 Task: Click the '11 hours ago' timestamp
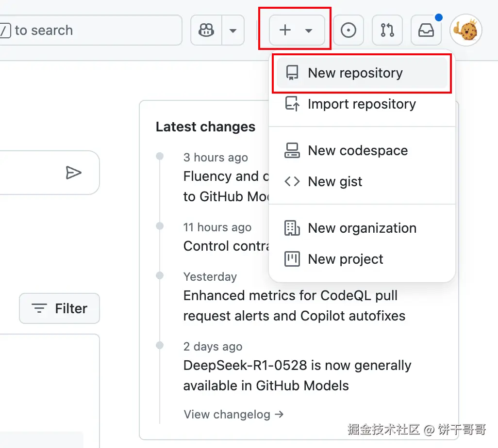[x=217, y=227]
